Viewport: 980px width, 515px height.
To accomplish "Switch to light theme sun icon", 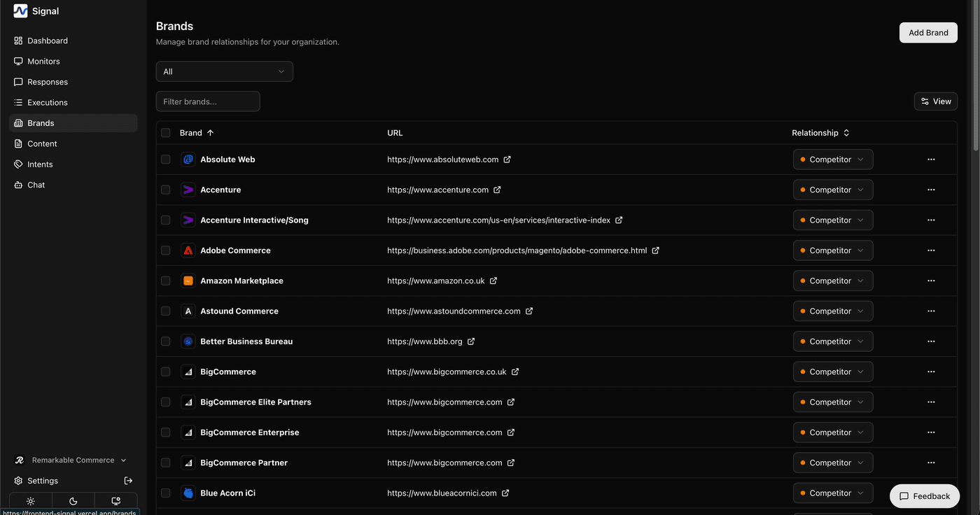I will (31, 501).
